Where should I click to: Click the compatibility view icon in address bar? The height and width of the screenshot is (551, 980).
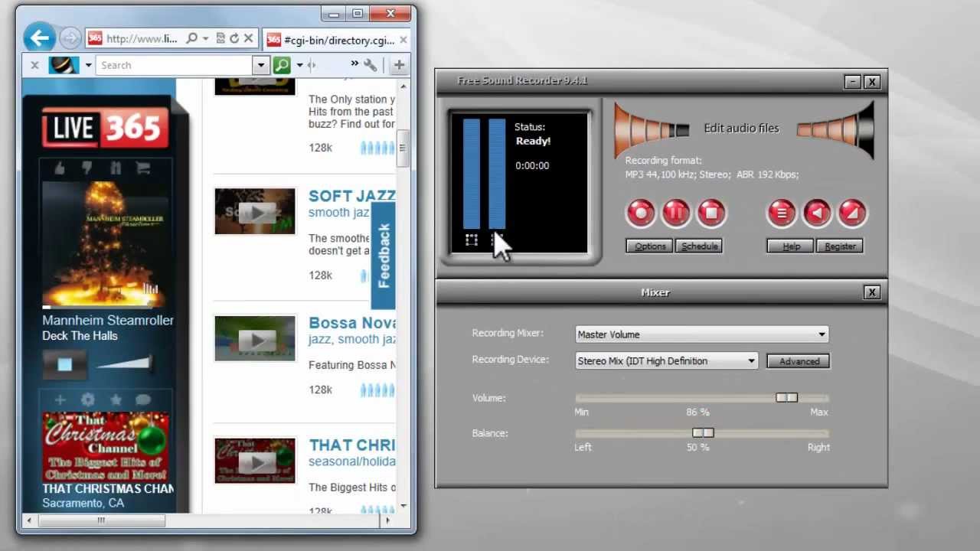(x=220, y=38)
